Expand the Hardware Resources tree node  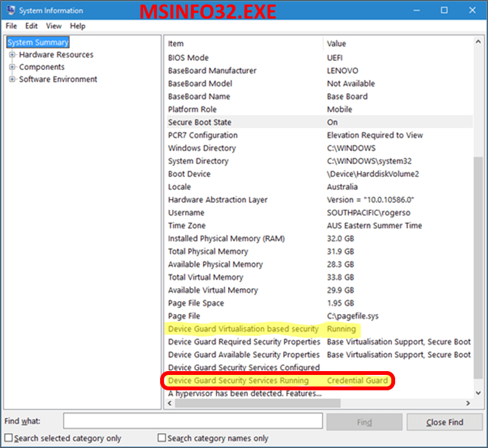(x=12, y=55)
